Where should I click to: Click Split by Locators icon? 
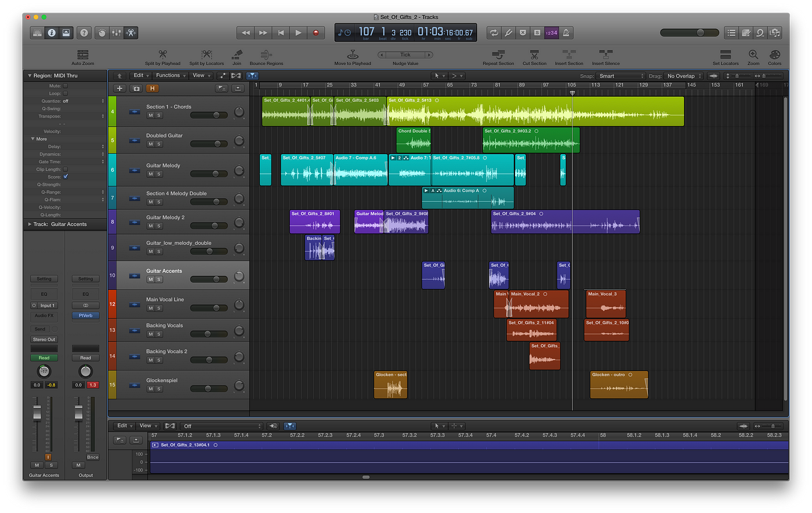click(x=206, y=54)
